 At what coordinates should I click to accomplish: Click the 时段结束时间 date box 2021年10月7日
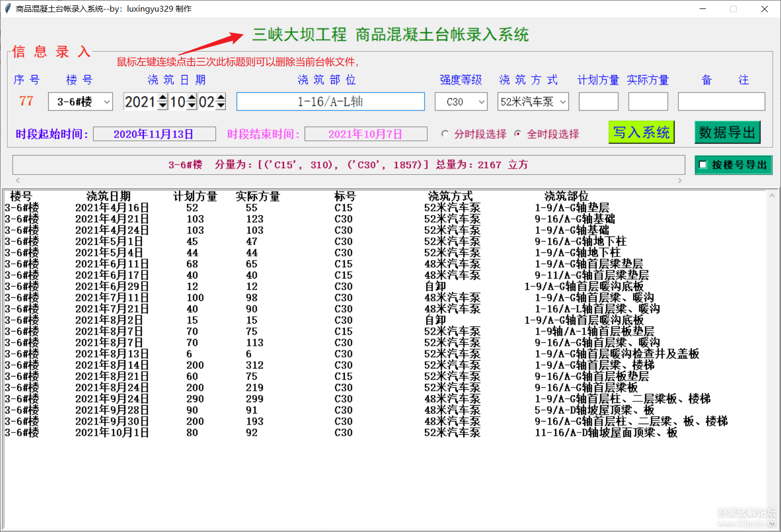366,134
